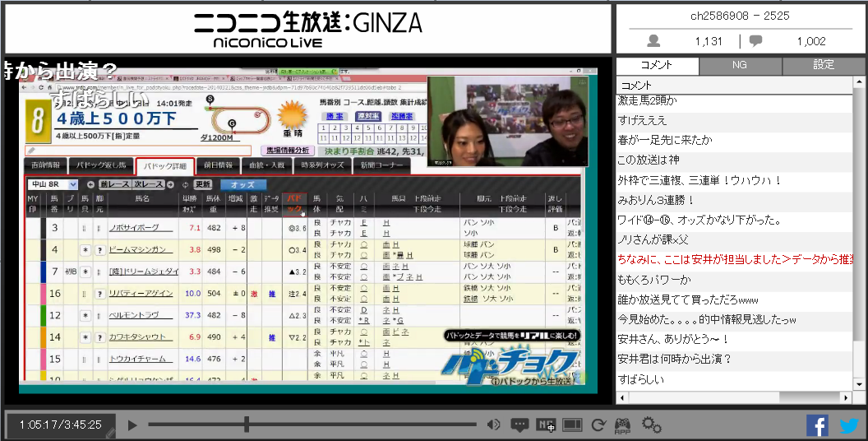This screenshot has width=868, height=441.
Task: Click the right arrow icon after 次レース
Action: pyautogui.click(x=170, y=184)
